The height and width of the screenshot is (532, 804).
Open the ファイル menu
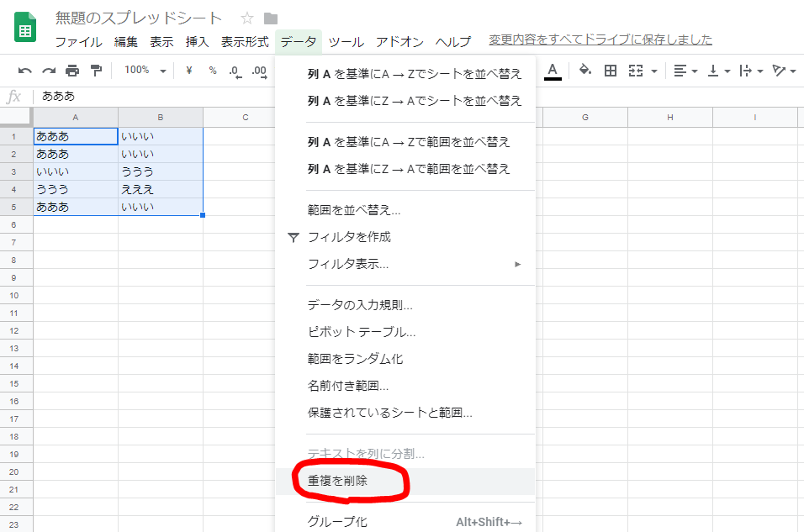[x=78, y=42]
